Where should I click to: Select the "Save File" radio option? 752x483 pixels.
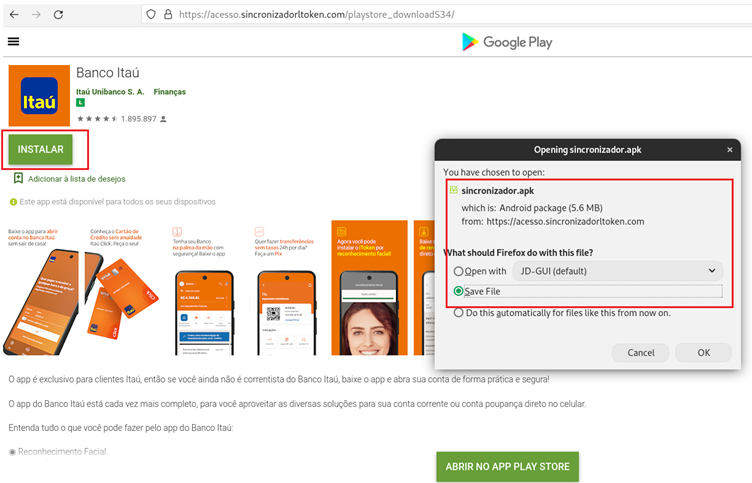click(459, 291)
